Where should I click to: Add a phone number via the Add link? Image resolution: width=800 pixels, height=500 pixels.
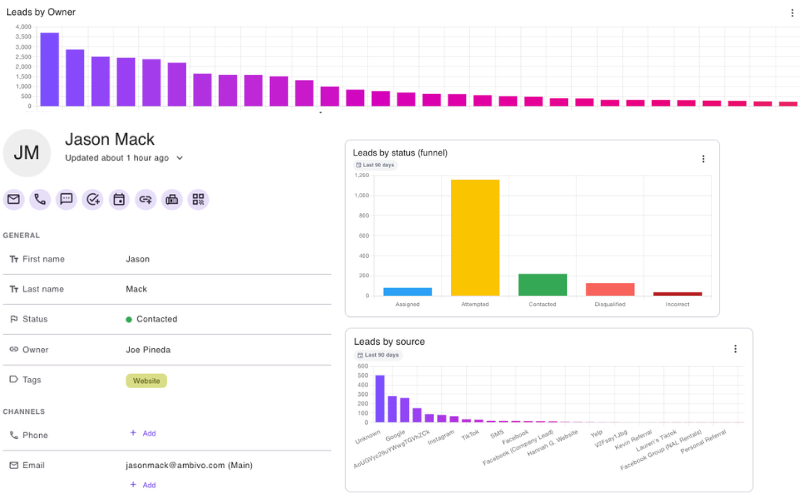tap(143, 433)
